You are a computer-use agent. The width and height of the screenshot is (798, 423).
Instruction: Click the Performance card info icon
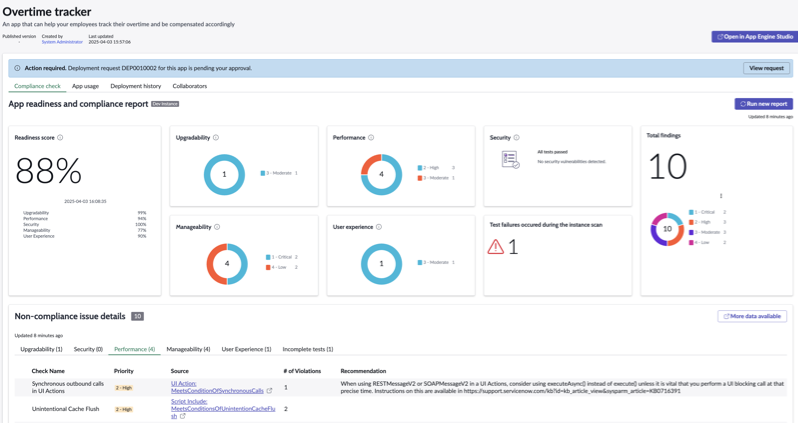(371, 137)
